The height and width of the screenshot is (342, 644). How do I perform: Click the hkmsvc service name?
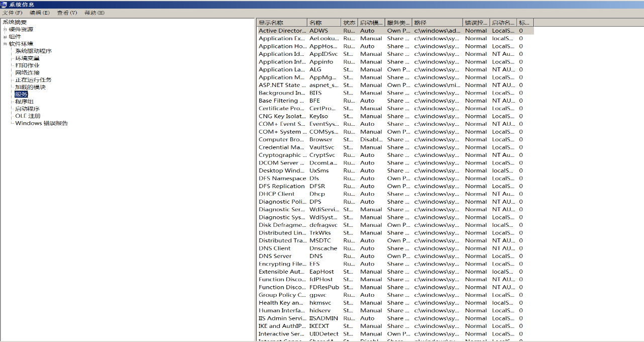[320, 303]
